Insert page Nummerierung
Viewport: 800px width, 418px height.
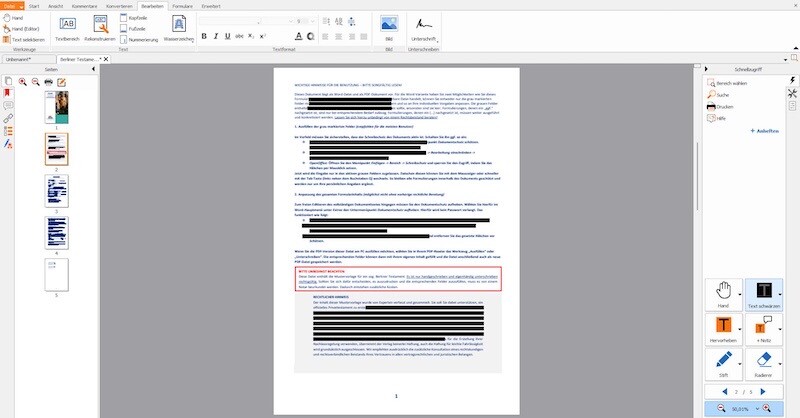point(139,39)
